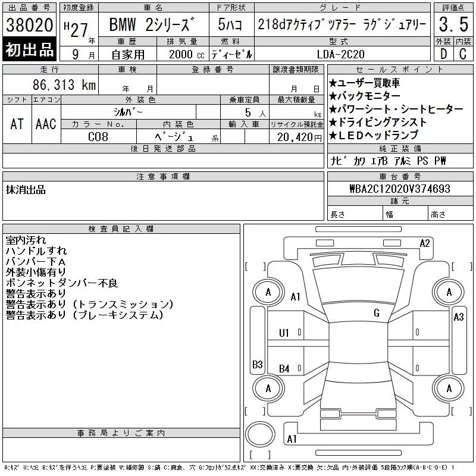Click the mileage 86,313 km
Image resolution: width=476 pixels, height=476 pixels.
[64, 85]
